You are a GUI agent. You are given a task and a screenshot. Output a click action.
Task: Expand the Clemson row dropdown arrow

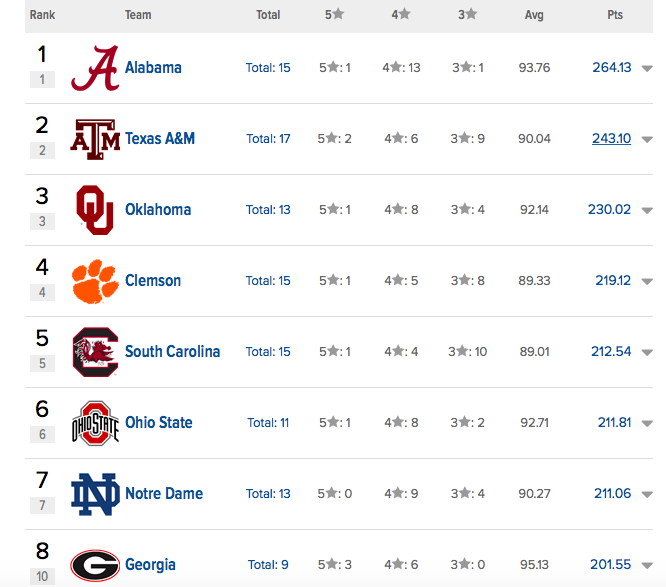click(647, 282)
